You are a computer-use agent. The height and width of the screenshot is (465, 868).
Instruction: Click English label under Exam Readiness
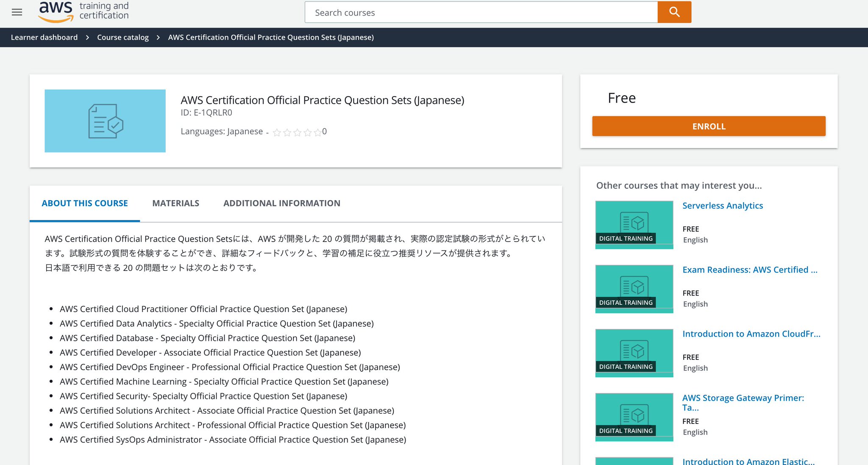(x=695, y=304)
